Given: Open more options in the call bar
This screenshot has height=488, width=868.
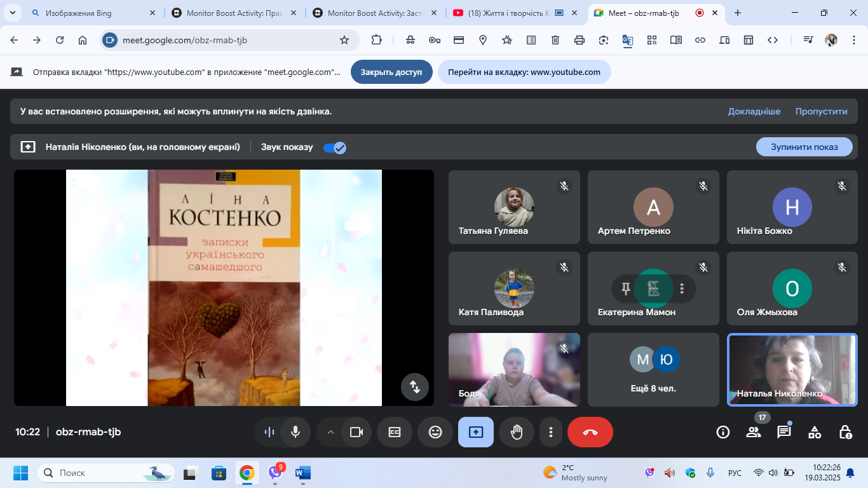Looking at the screenshot, I should (550, 432).
